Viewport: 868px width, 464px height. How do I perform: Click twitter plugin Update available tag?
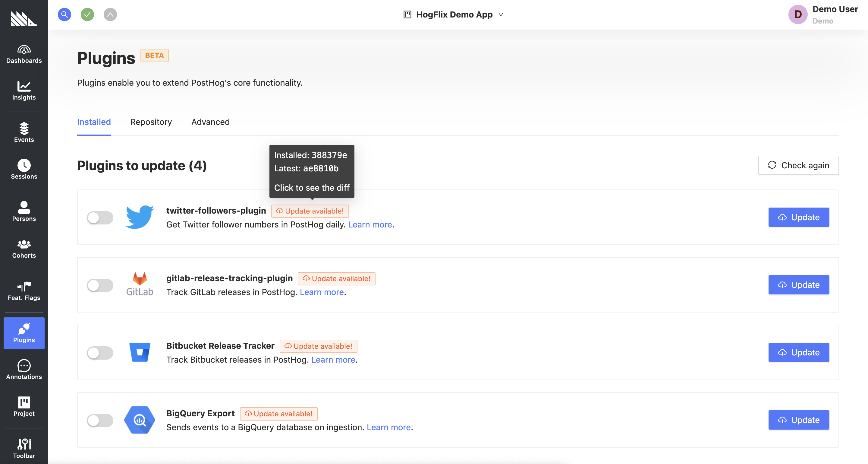pyautogui.click(x=310, y=211)
